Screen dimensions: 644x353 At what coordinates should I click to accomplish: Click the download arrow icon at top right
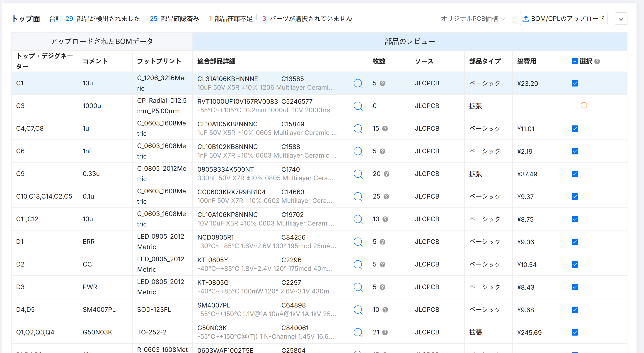coord(621,19)
